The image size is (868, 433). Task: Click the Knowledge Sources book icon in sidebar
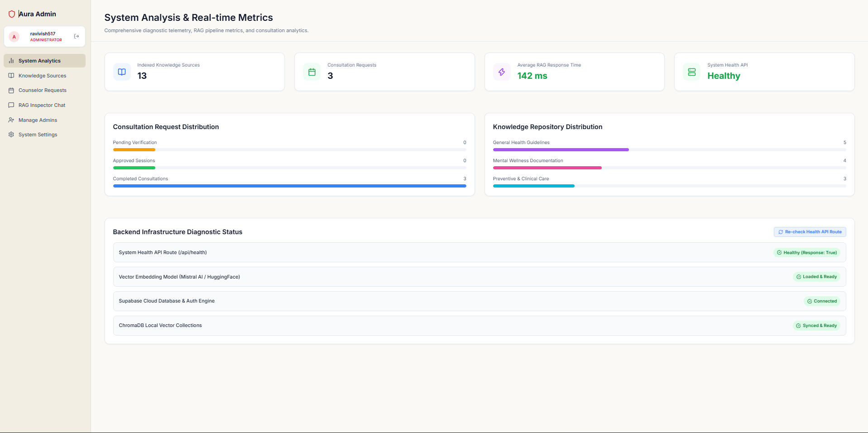tap(11, 76)
